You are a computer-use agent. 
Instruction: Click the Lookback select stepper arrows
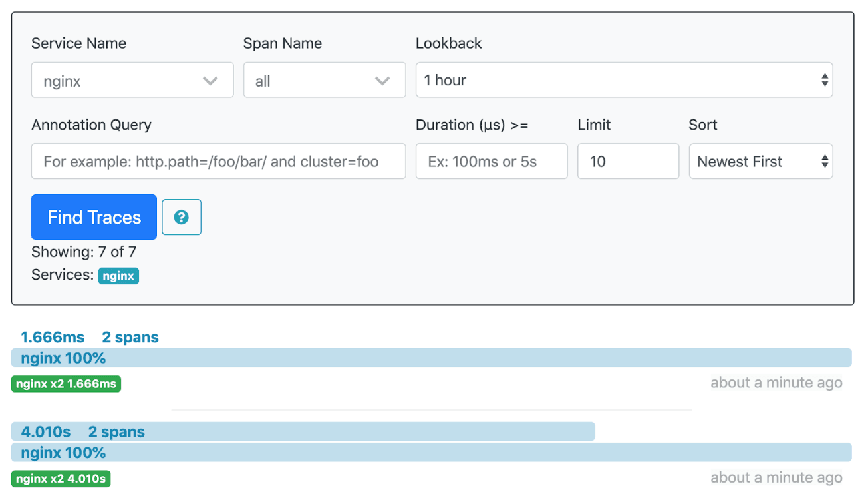click(825, 81)
